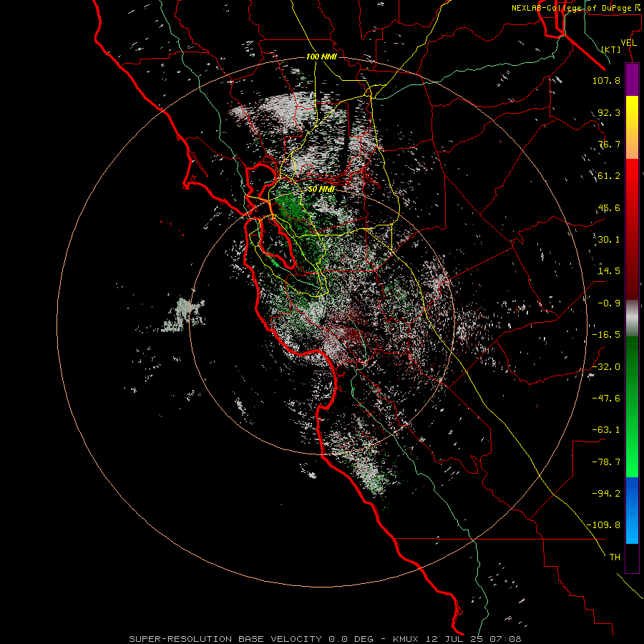Click the 61.2 legend value
The height and width of the screenshot is (644, 644).
coord(609,176)
